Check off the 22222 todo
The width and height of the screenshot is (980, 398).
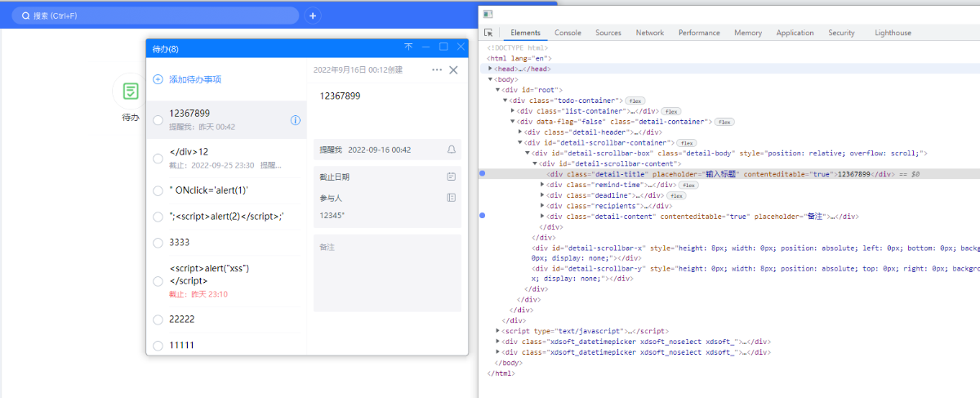click(x=158, y=320)
